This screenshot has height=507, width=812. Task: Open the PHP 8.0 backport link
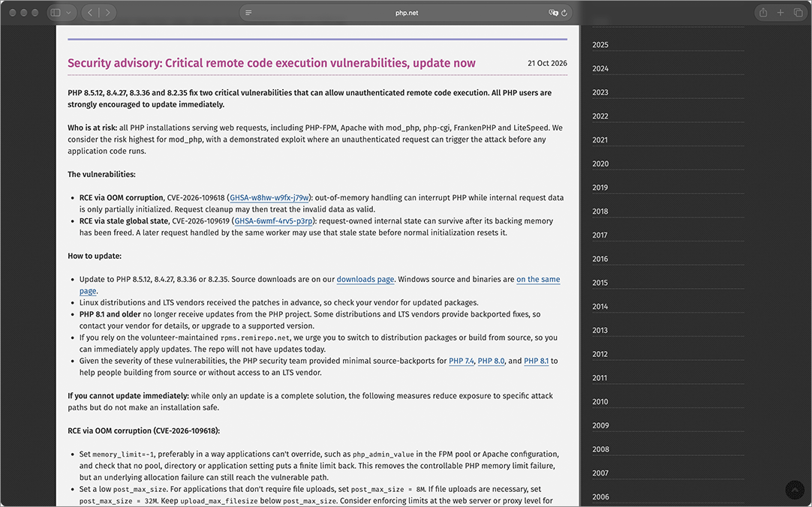(491, 361)
